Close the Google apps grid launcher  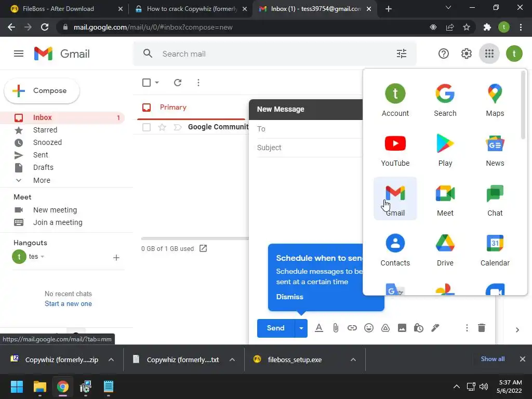pos(489,54)
